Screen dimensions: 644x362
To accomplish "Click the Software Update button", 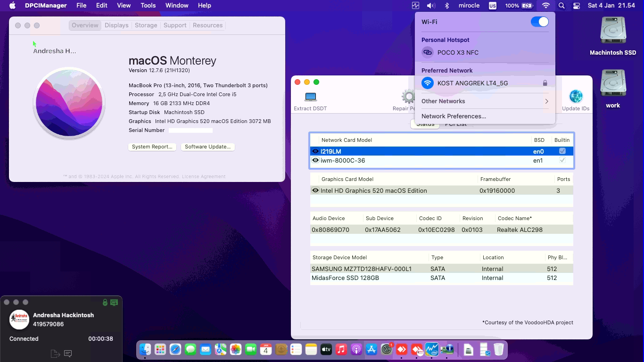I will [x=207, y=147].
